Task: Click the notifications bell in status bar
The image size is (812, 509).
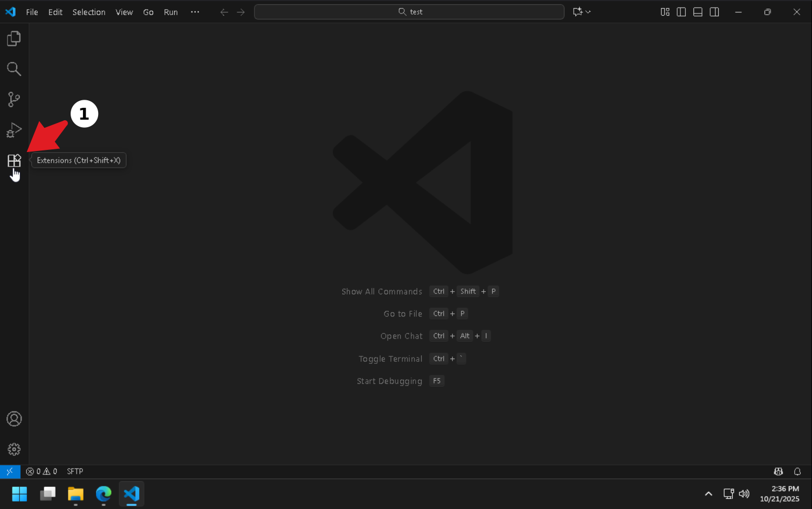Action: point(797,471)
